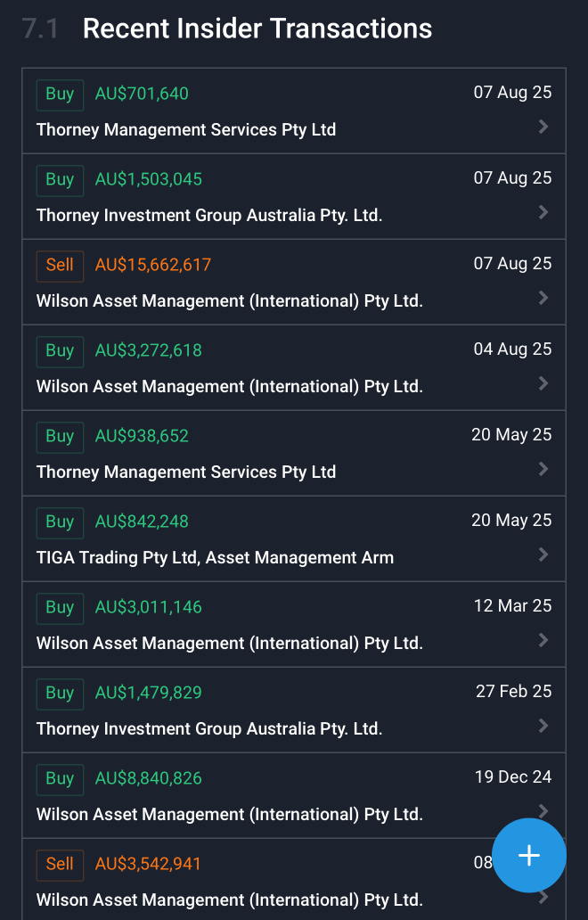Click chevron on AU$1,479,829 Thorney Investment row

[x=543, y=726]
